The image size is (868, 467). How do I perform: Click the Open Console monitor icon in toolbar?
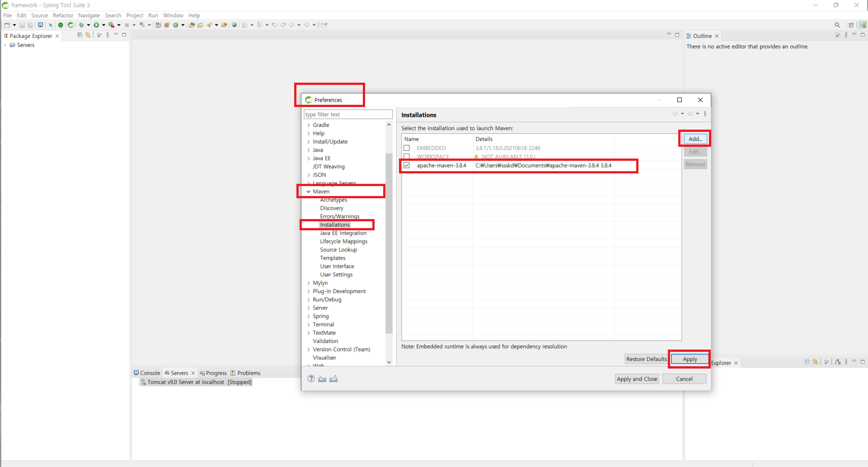point(40,25)
